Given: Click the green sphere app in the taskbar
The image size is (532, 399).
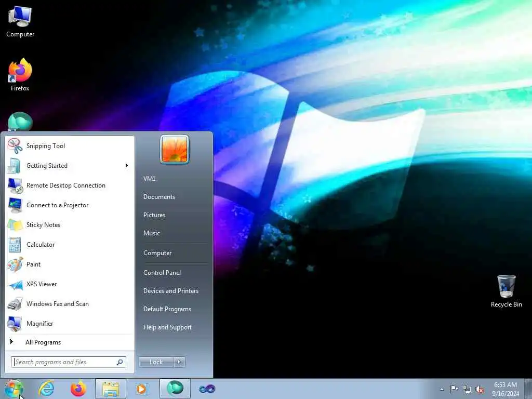Looking at the screenshot, I should click(175, 389).
